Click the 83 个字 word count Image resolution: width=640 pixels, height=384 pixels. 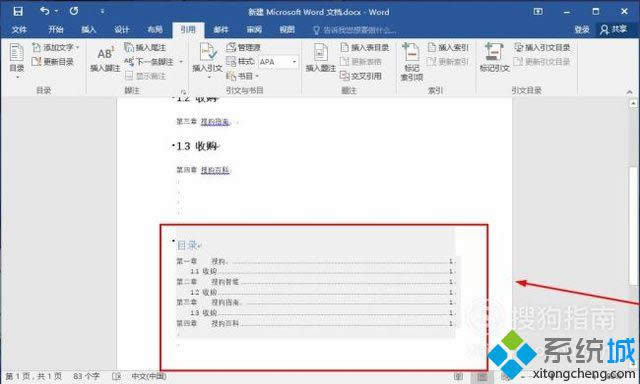(x=86, y=376)
